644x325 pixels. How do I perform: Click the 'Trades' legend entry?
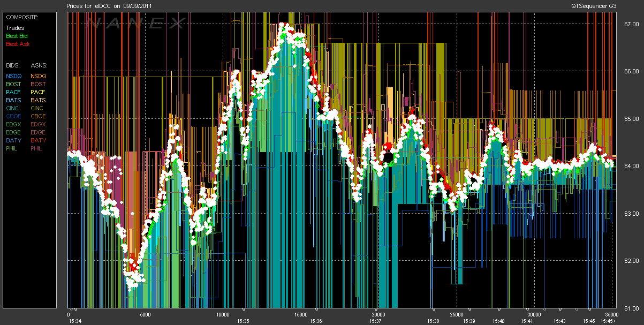click(14, 28)
